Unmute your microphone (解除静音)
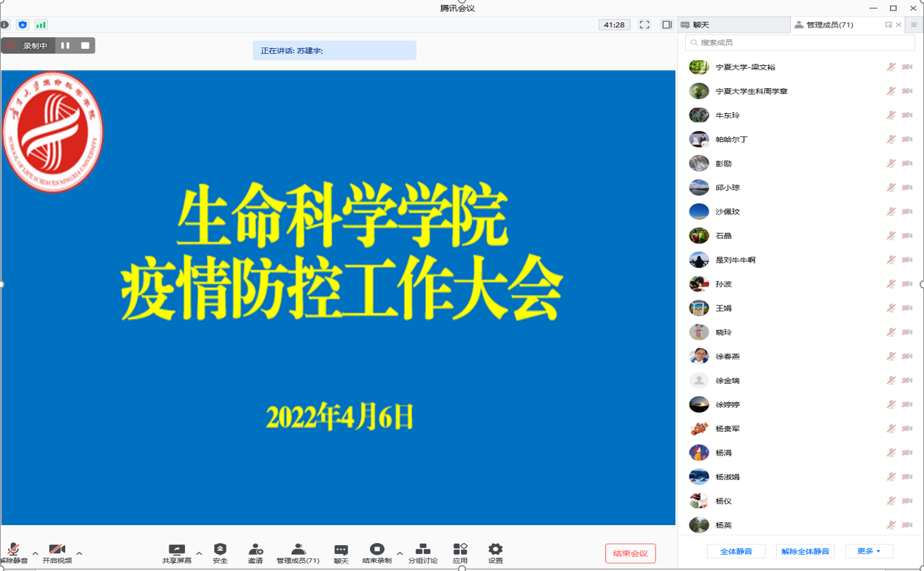 (13, 550)
